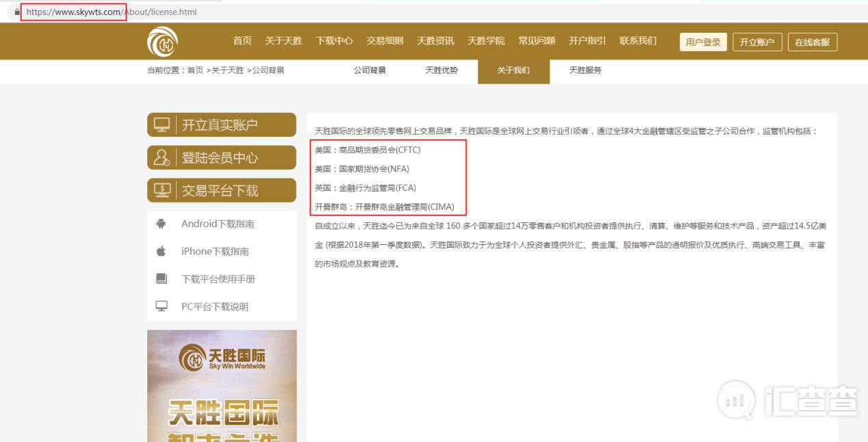
Task: Click the download icon on 交易平台下载
Action: click(x=162, y=191)
